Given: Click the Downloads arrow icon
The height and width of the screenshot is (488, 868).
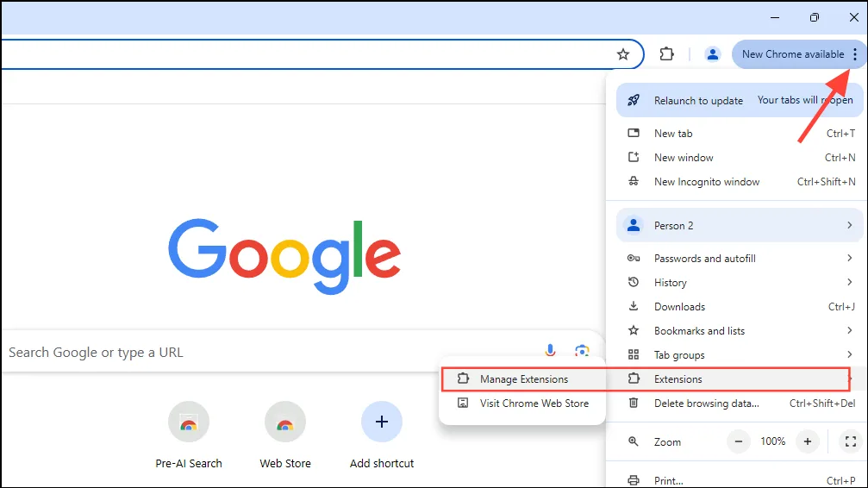Looking at the screenshot, I should (634, 306).
